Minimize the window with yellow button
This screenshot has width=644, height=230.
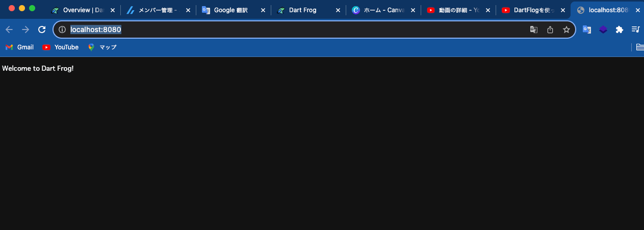point(22,8)
